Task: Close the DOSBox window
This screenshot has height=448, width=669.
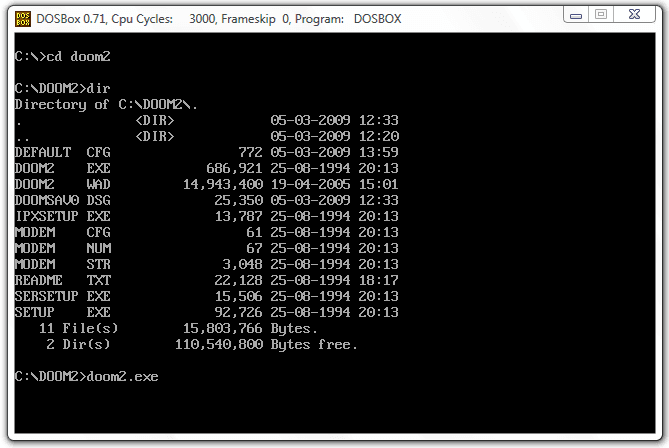Action: point(634,15)
